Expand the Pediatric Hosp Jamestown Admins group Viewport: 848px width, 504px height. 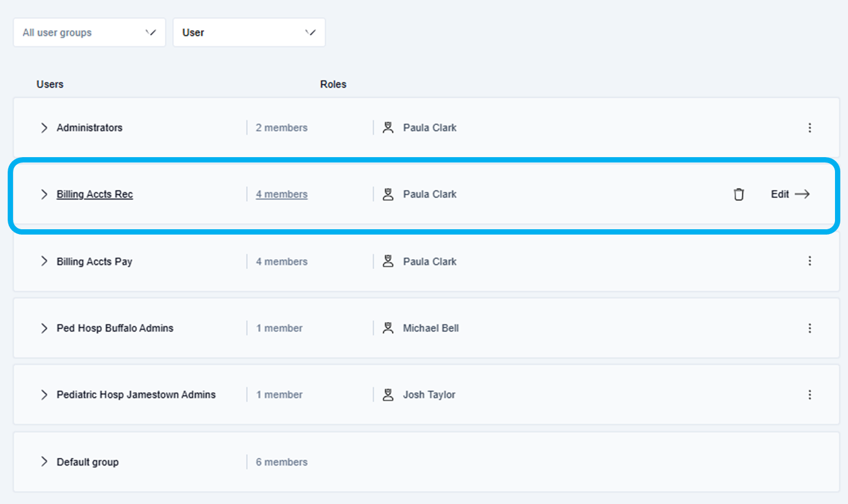tap(44, 395)
